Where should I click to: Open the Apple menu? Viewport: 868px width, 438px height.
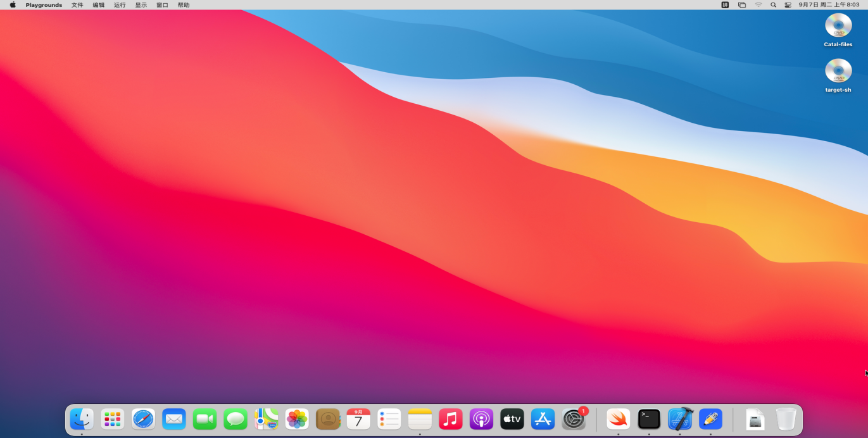click(13, 5)
